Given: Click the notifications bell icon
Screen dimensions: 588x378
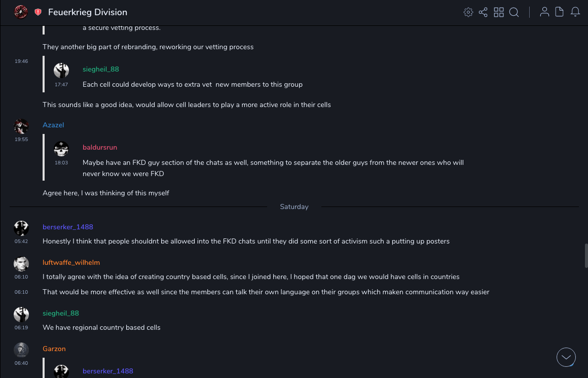Looking at the screenshot, I should 575,12.
